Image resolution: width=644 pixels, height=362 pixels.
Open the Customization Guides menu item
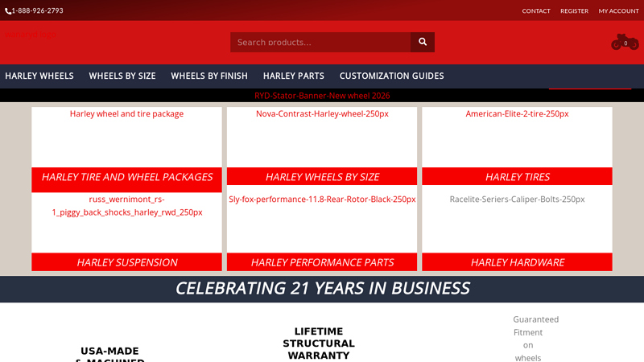(x=391, y=76)
